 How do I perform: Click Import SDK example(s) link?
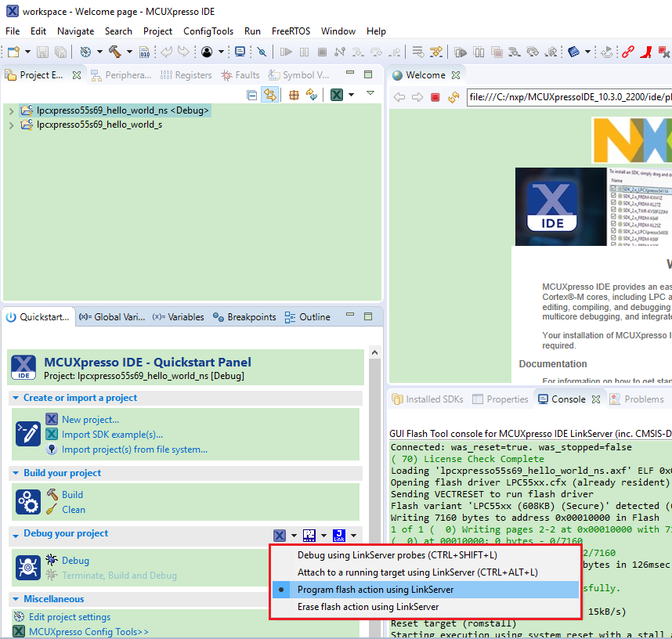coord(112,435)
